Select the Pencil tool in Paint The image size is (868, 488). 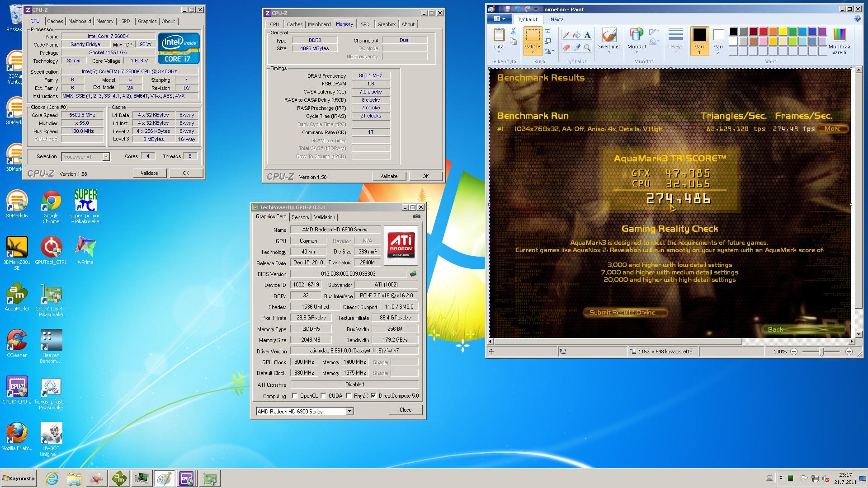pyautogui.click(x=566, y=35)
